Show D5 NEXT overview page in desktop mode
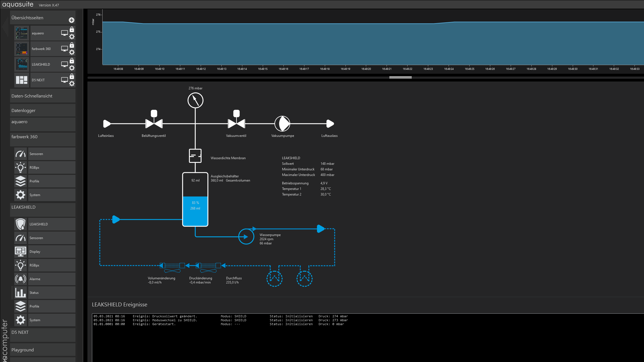Screen dimensions: 644x362 65,80
